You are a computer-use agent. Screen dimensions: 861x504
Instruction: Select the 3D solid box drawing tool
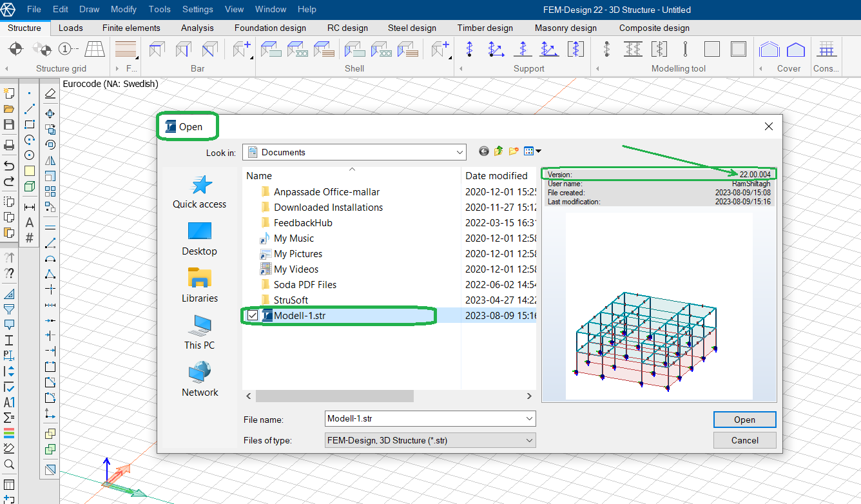coord(30,187)
